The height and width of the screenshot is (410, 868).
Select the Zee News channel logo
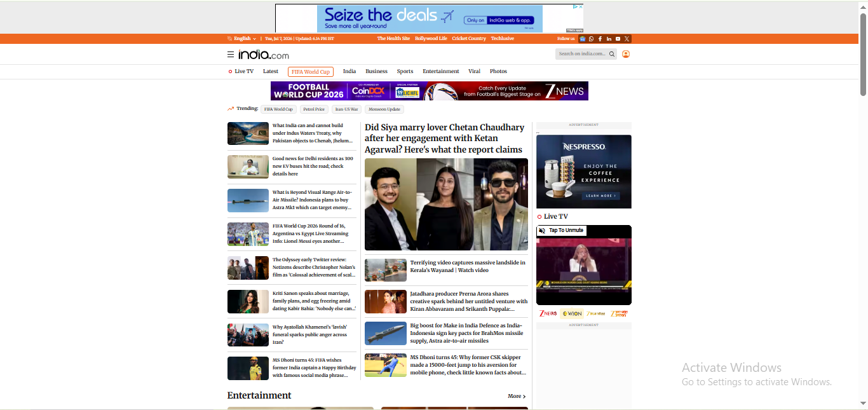pos(548,313)
